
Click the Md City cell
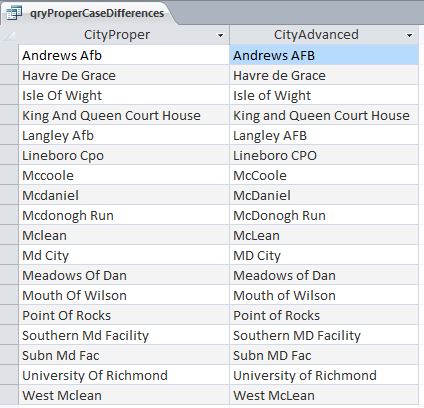[124, 255]
